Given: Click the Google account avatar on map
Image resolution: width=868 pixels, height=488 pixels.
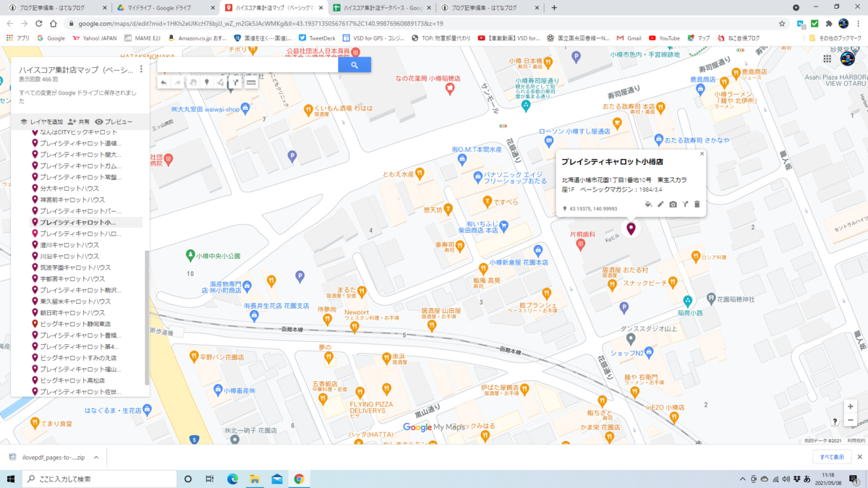Looking at the screenshot, I should [x=848, y=59].
